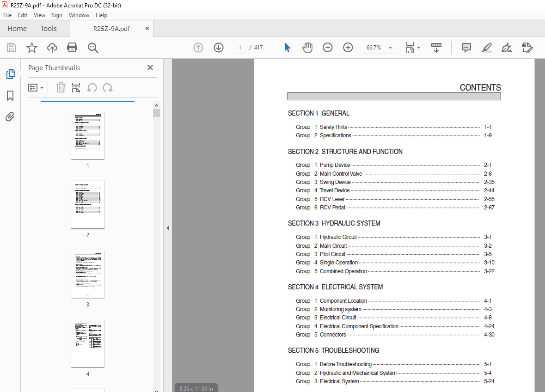Collapse the navigation pane arrow
Viewport: 545px width, 392px height.
(168, 228)
